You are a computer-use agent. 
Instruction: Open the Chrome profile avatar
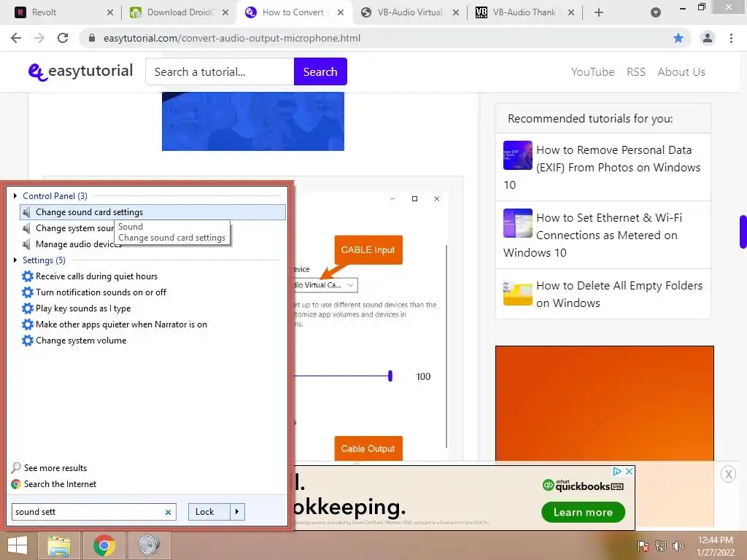pos(708,38)
